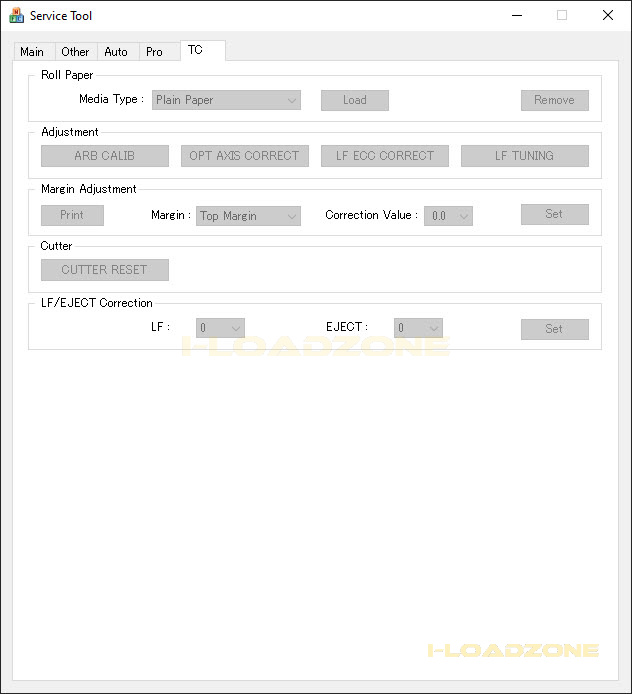This screenshot has width=632, height=694.
Task: Go to the Pro tab
Action: (159, 52)
